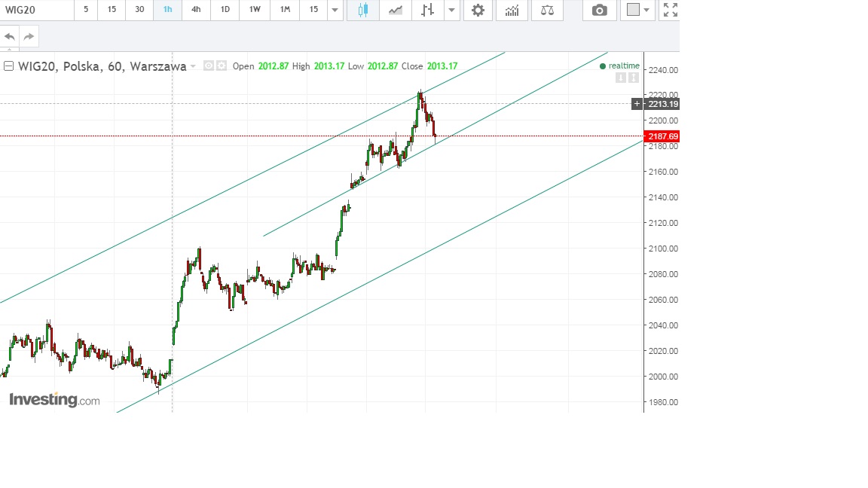Toggle WIG20 series visibility eye icon
This screenshot has height=488, width=868.
[x=209, y=66]
